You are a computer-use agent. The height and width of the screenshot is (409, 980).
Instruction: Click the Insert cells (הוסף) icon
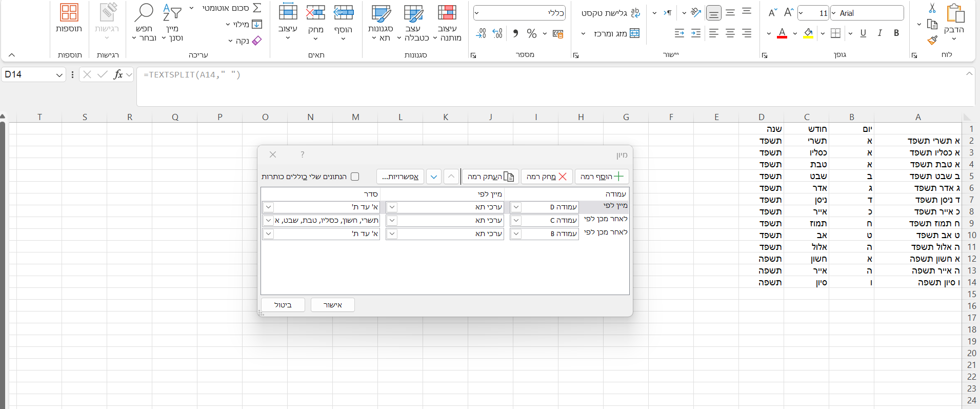(x=344, y=12)
